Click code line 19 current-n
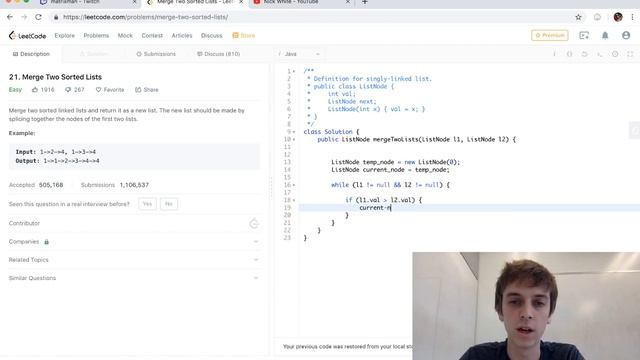 (x=375, y=208)
